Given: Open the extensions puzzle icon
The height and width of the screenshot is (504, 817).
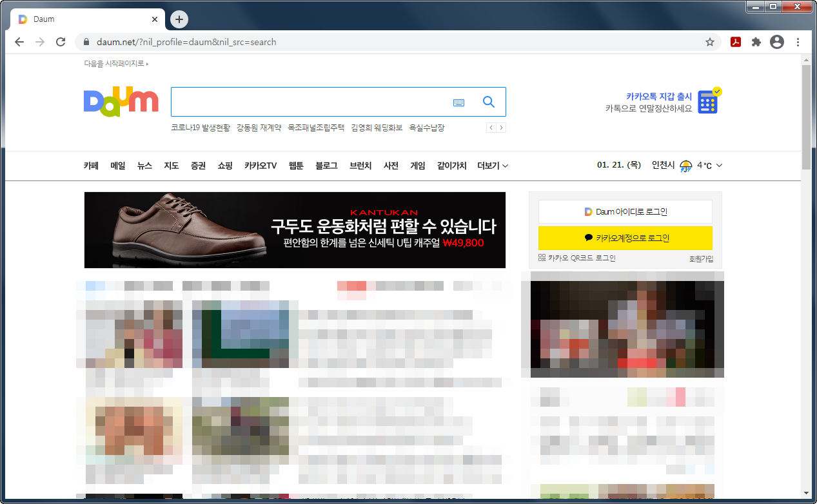Looking at the screenshot, I should (756, 42).
